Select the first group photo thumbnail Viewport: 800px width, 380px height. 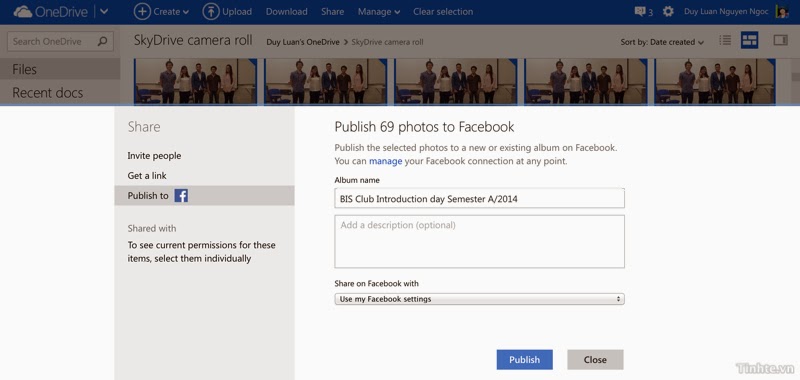point(195,82)
